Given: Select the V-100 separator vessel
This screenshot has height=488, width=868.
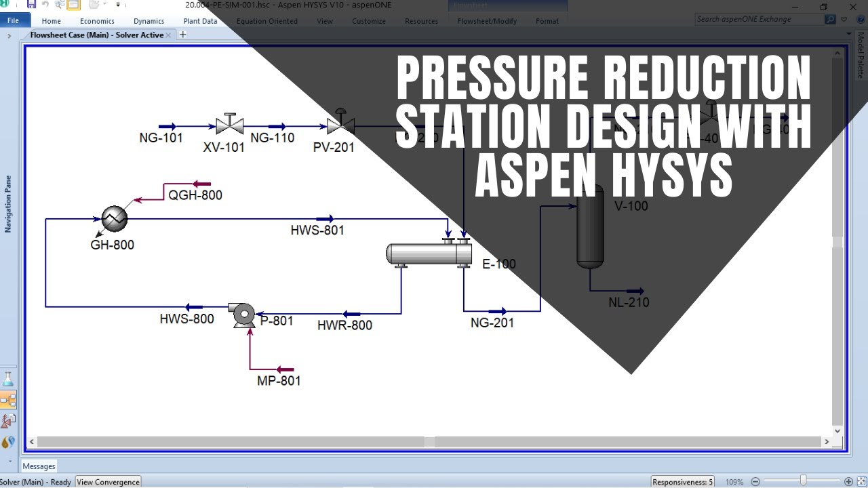Looking at the screenshot, I should [590, 227].
